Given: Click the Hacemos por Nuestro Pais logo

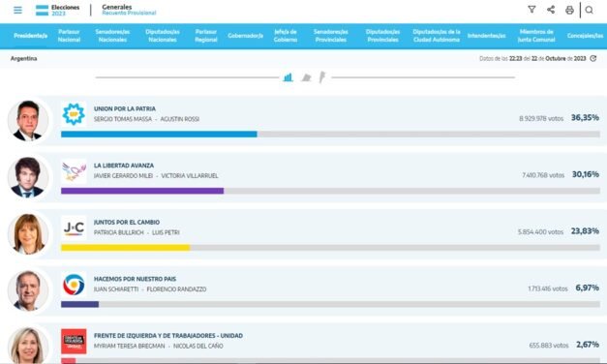Looking at the screenshot, I should [74, 285].
